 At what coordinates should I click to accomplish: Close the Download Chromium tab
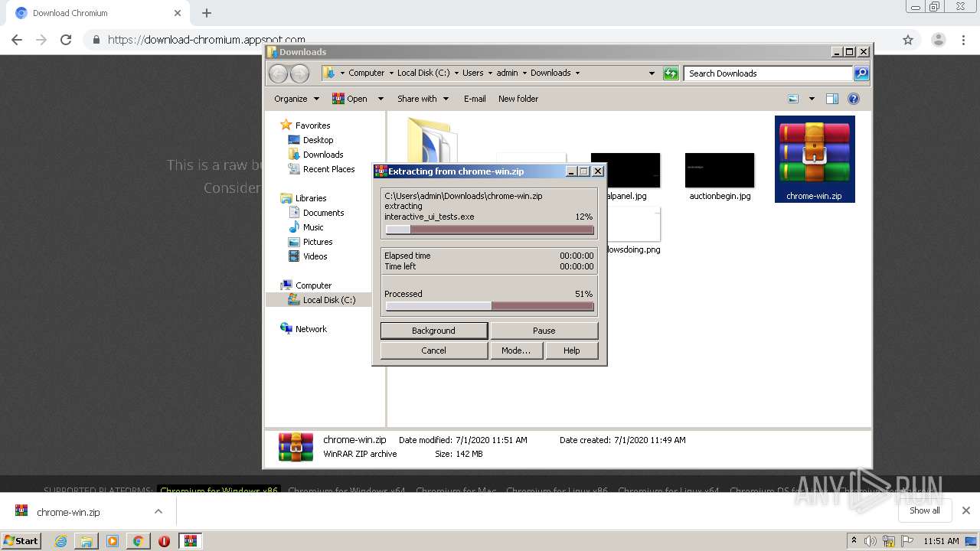click(178, 13)
